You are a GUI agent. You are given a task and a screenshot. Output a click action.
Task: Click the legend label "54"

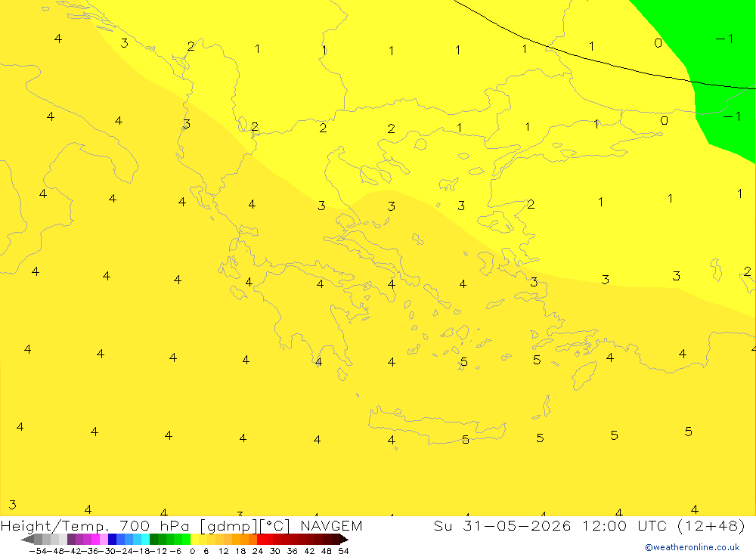pyautogui.click(x=343, y=551)
